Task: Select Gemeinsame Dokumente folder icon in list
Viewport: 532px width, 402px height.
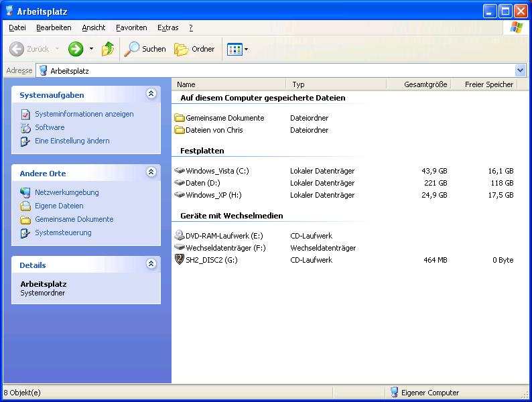Action: tap(179, 118)
